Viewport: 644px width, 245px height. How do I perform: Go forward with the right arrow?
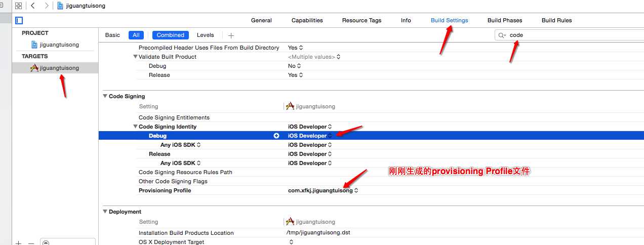pos(47,6)
